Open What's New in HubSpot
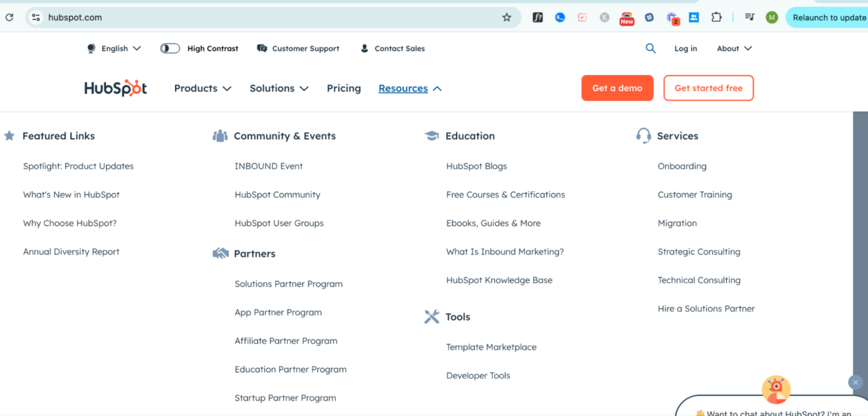 [71, 194]
